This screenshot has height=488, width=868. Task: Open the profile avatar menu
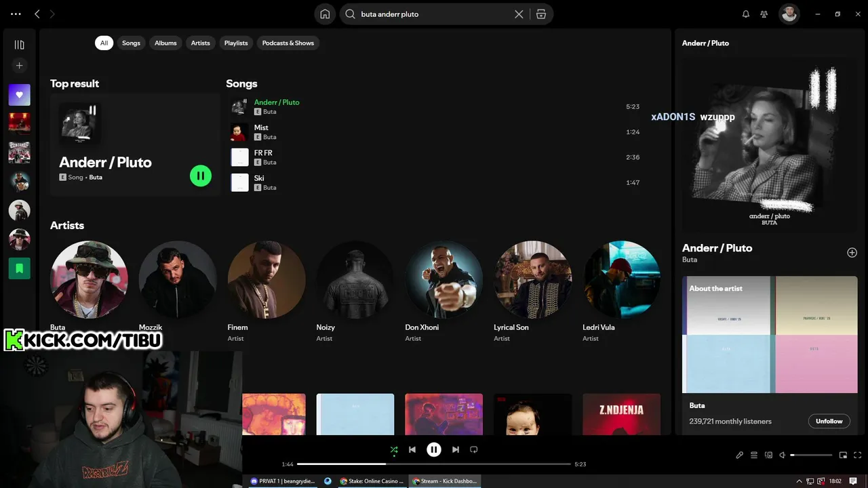pyautogui.click(x=789, y=14)
